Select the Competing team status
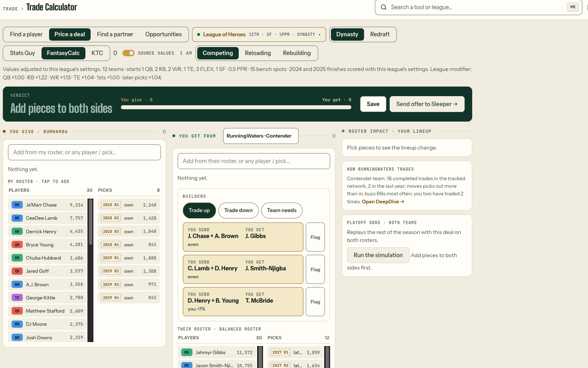This screenshot has width=588, height=368. pos(218,53)
